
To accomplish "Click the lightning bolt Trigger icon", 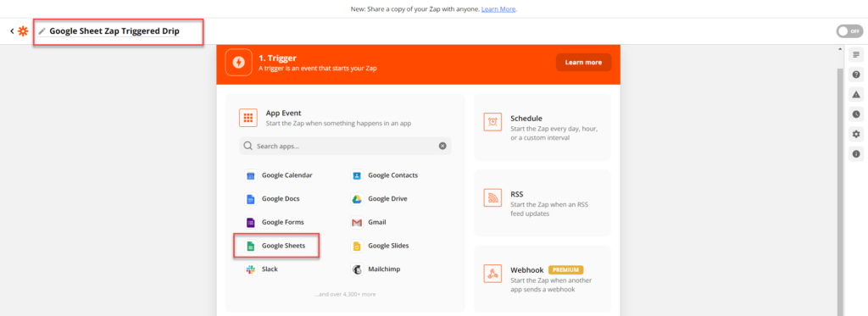I will [x=238, y=63].
